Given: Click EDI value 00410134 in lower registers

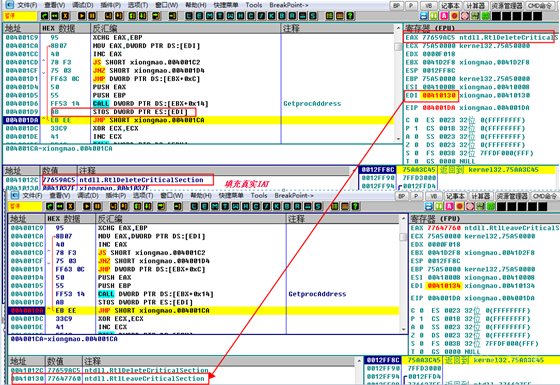Looking at the screenshot, I should pyautogui.click(x=444, y=286).
